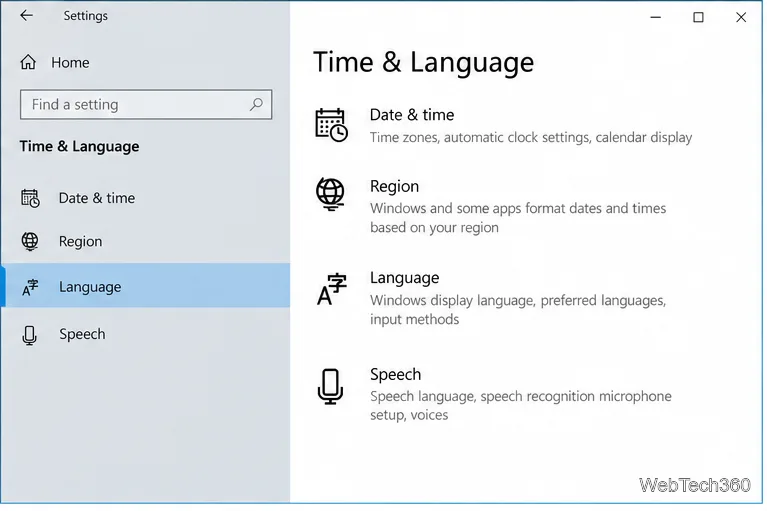Maximize the Settings window
This screenshot has height=511, width=767.
point(698,17)
